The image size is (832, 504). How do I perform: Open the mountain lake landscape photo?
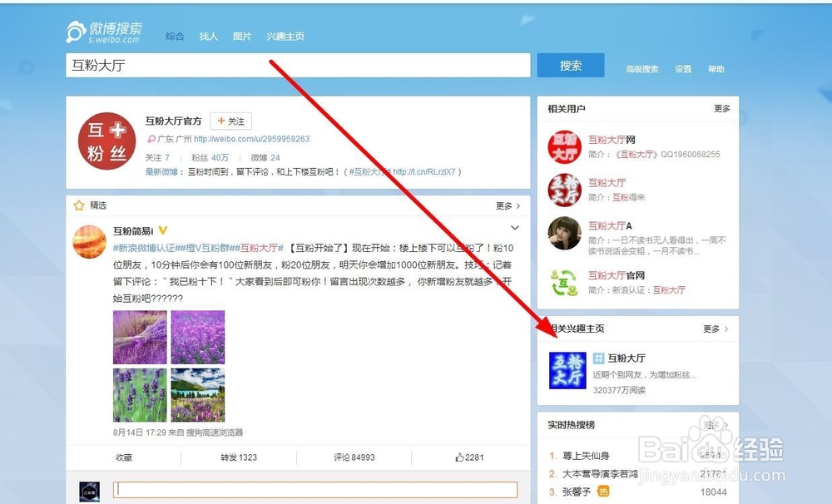click(198, 395)
